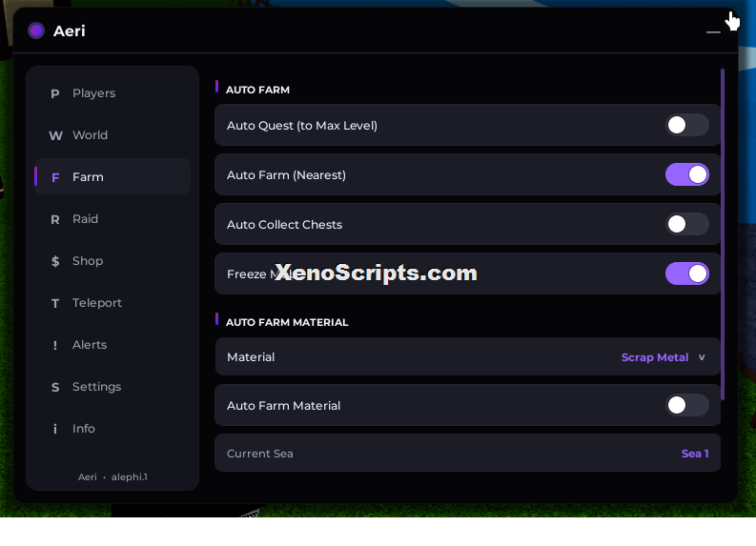Turn off the Freeze Mobs toggle
The width and height of the screenshot is (756, 546).
click(x=687, y=273)
